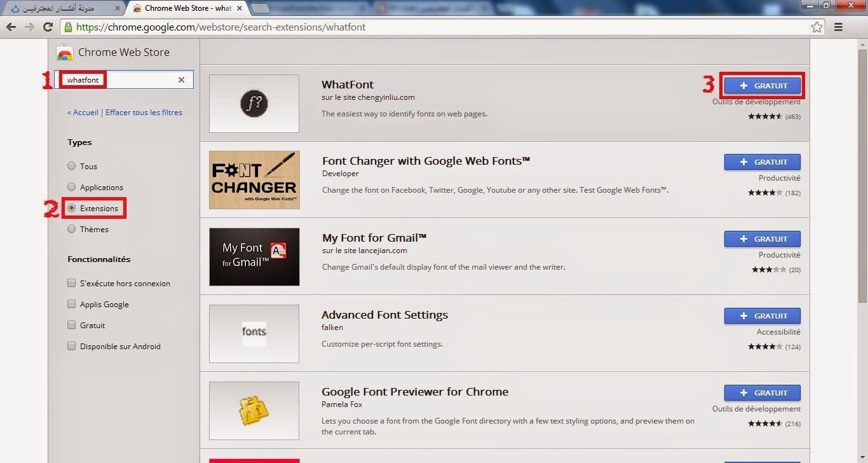Click the Accessibilité category label
868x463 pixels.
778,332
